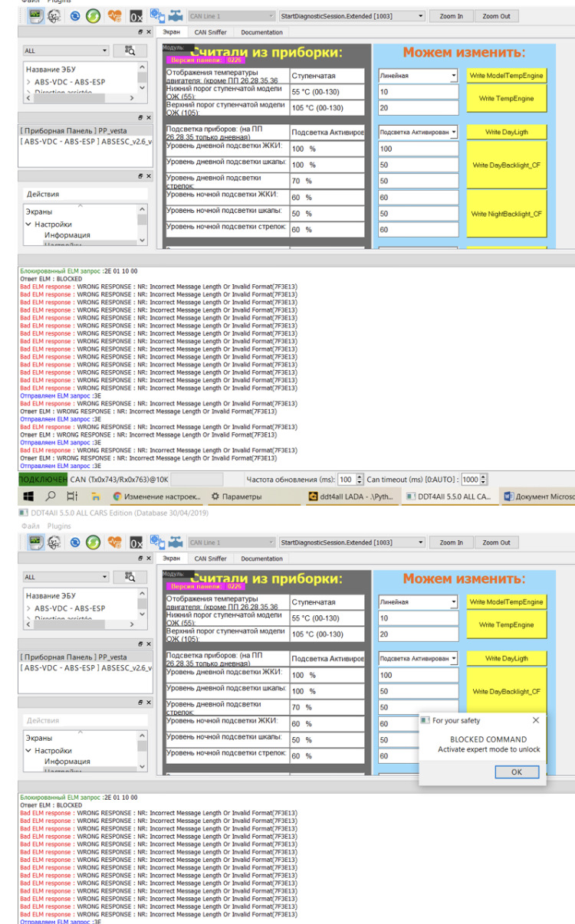Switch to the Word document in taskbar
This screenshot has height=924, width=575.
coord(538,496)
